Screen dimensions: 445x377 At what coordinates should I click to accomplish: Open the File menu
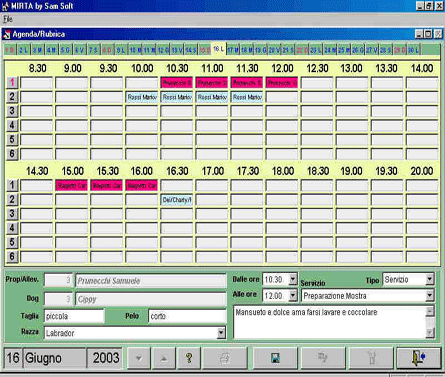click(x=8, y=19)
